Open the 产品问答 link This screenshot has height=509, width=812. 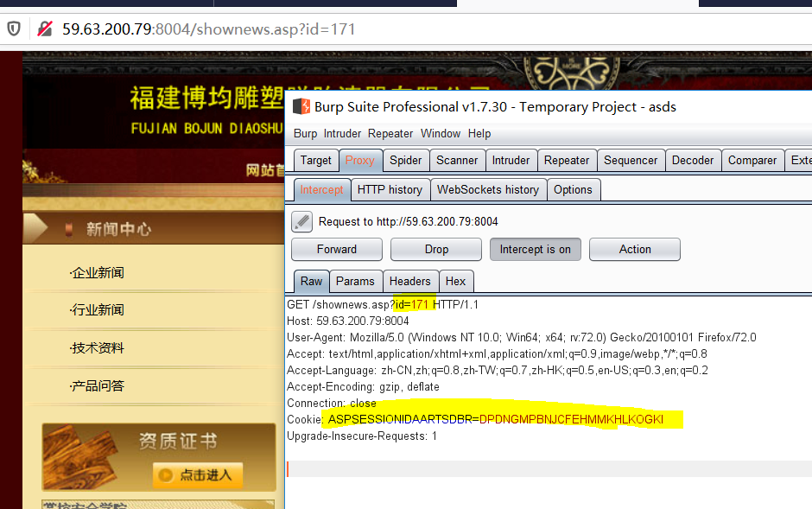[98, 385]
